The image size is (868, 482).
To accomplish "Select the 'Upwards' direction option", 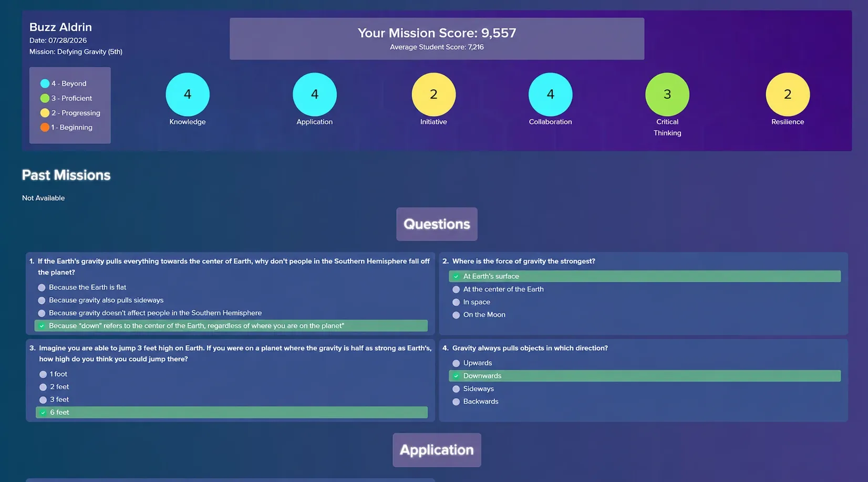I will [456, 363].
